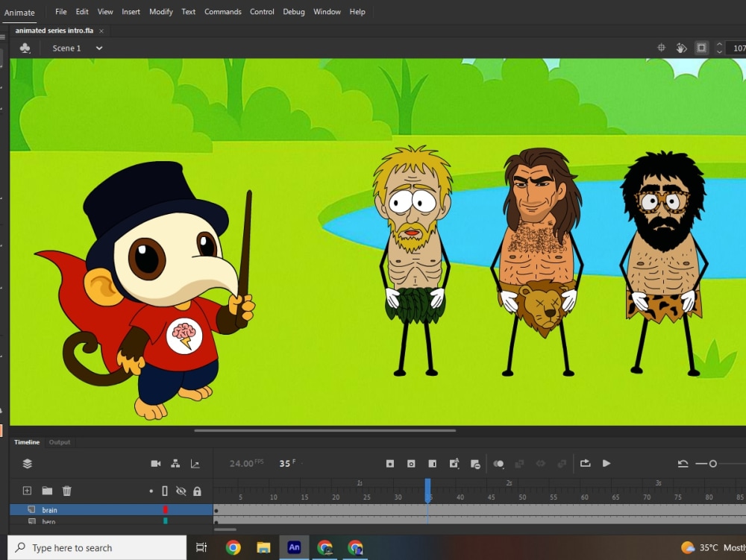Screen dimensions: 746x560
Task: Open the Commands menu
Action: 222,11
